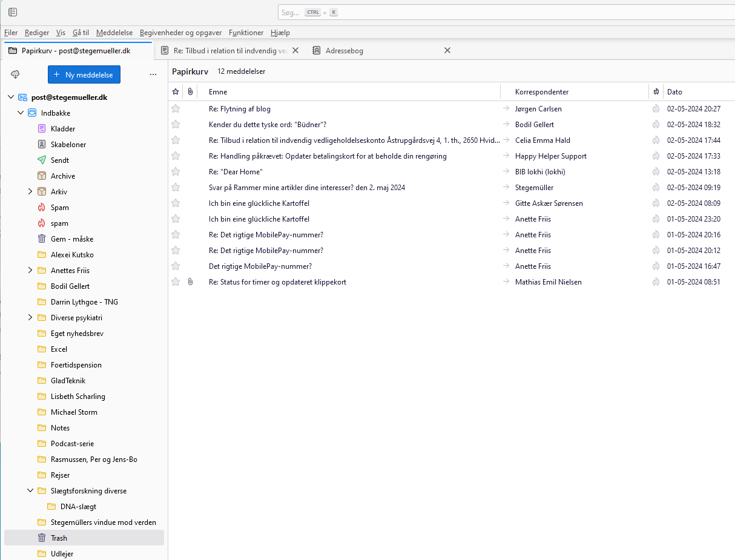The height and width of the screenshot is (560, 735).
Task: Toggle spam status for Mathias Emil Nielsen message
Action: [656, 282]
